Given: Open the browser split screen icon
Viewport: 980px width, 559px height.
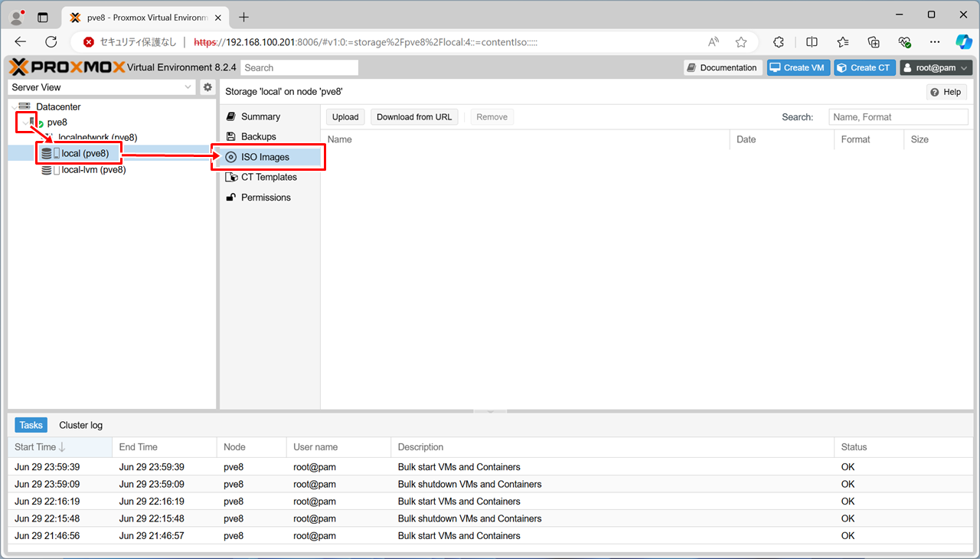Looking at the screenshot, I should click(x=812, y=42).
